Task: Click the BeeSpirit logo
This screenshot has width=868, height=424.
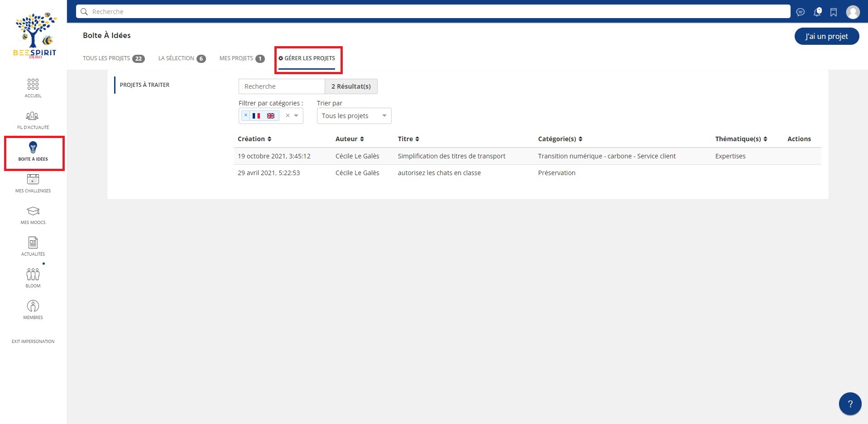Action: (x=35, y=35)
